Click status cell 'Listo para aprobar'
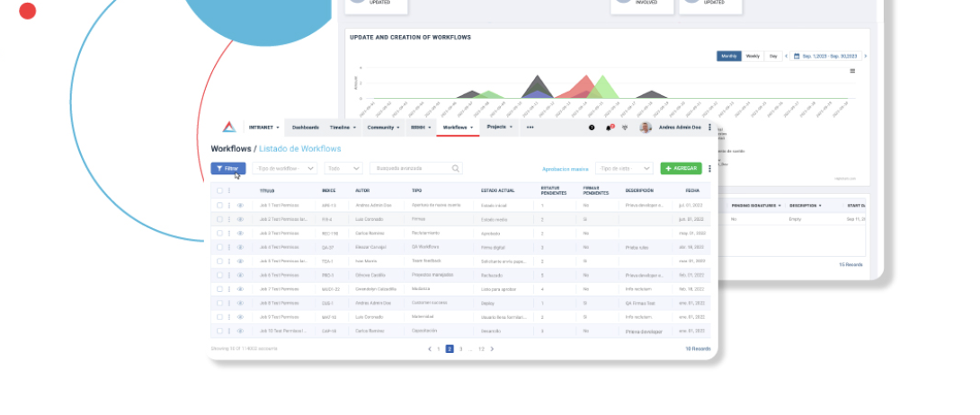 [499, 289]
